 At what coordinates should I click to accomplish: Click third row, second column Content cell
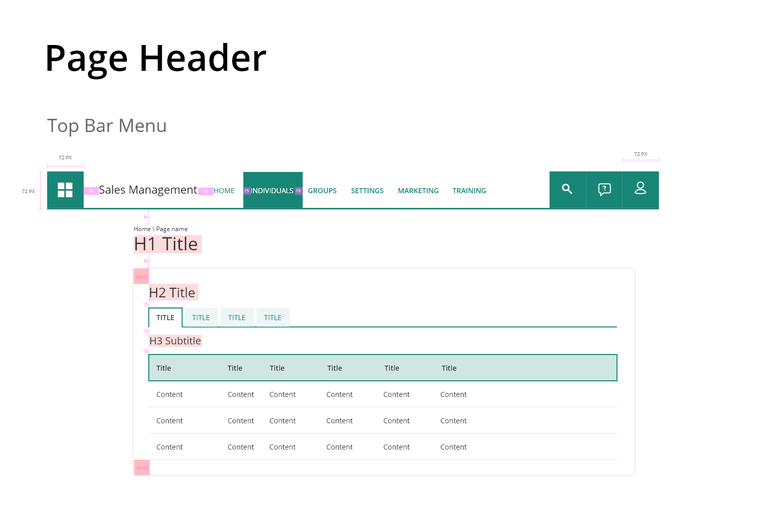coord(241,447)
